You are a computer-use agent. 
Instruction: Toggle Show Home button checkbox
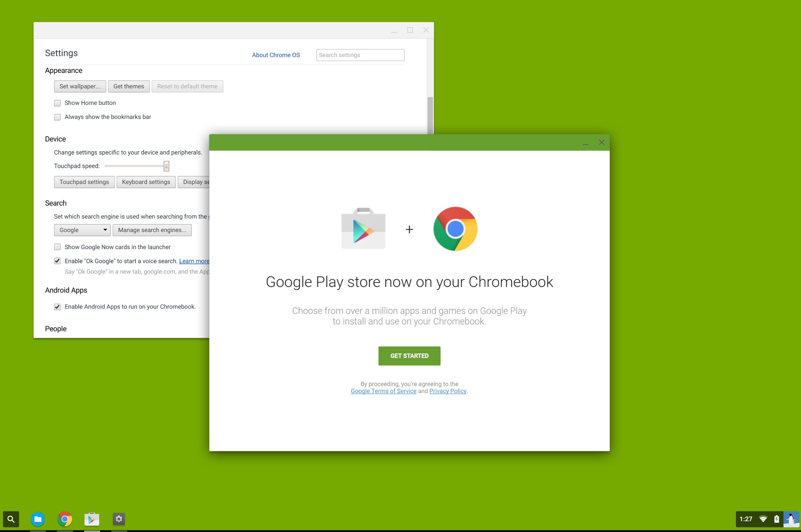pos(57,103)
